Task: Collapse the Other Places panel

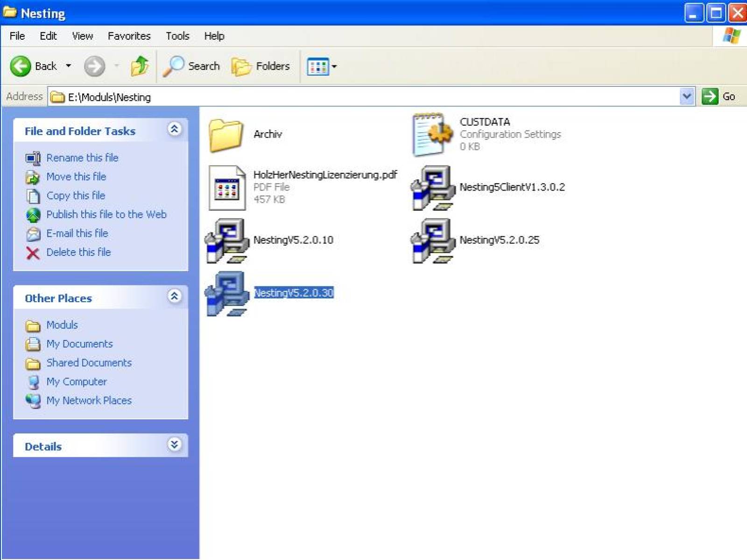Action: [174, 296]
